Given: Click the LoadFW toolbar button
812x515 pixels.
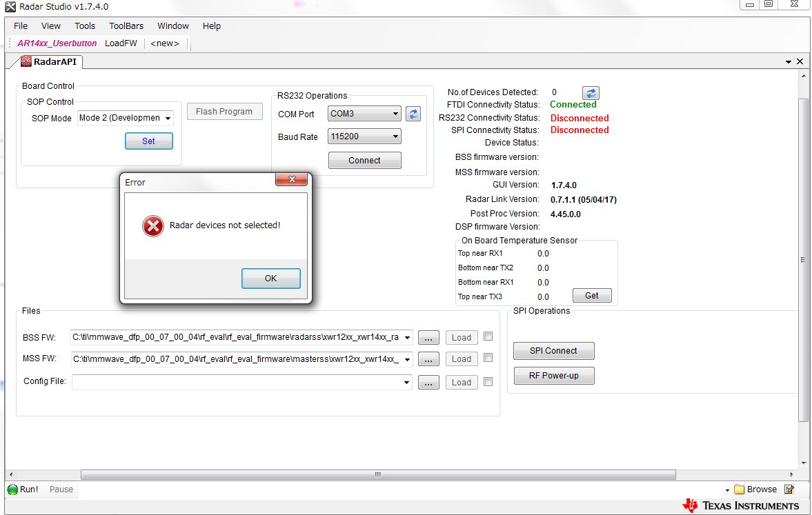Looking at the screenshot, I should tap(121, 43).
